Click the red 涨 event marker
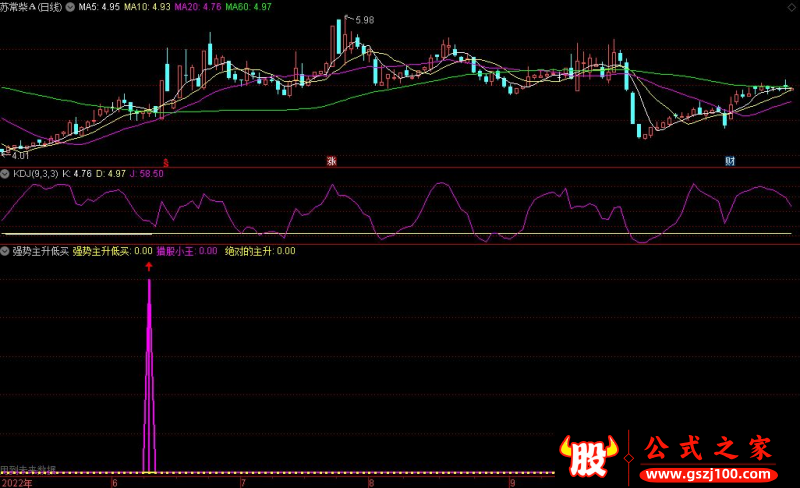800x488 pixels. tap(331, 161)
